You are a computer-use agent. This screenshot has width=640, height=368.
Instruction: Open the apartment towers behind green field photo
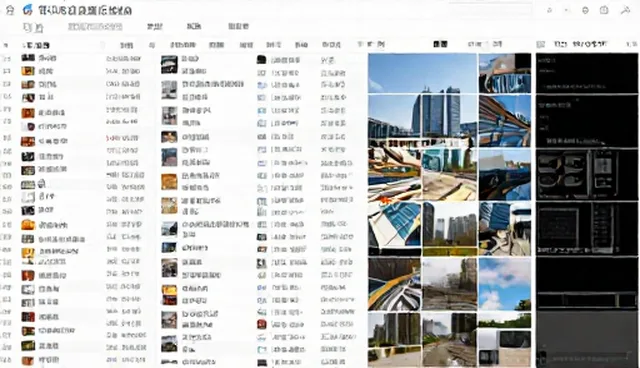(449, 229)
